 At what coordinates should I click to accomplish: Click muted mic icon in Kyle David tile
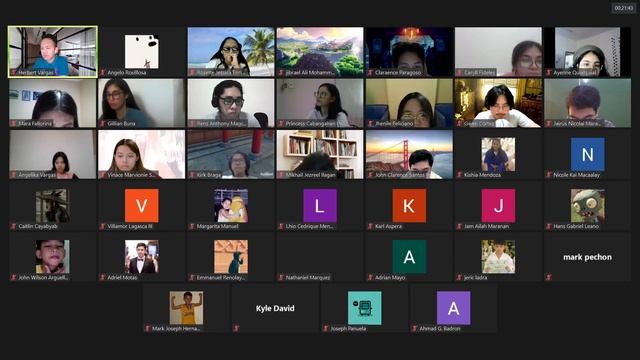[237, 329]
